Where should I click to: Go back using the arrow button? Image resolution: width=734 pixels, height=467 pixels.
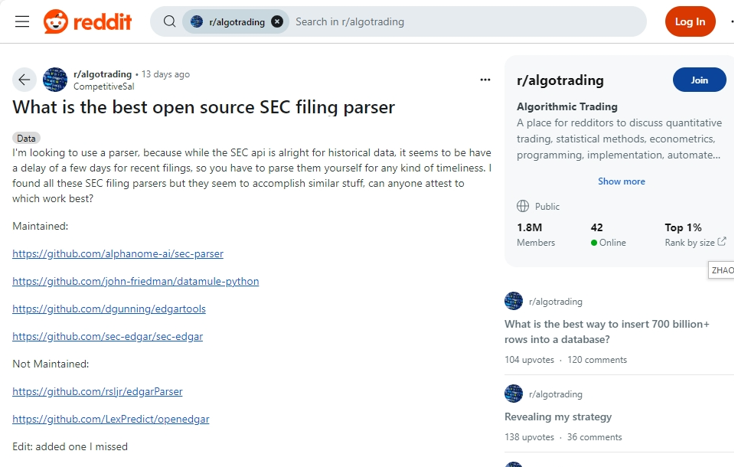pos(24,80)
